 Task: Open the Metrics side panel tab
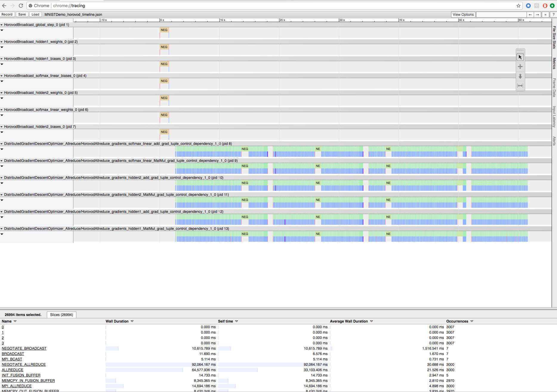[x=554, y=63]
